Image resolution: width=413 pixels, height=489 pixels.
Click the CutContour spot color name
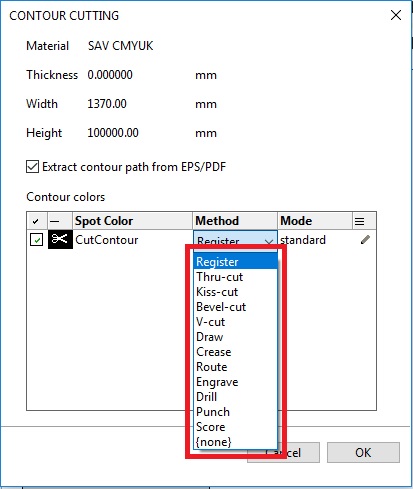click(x=107, y=240)
